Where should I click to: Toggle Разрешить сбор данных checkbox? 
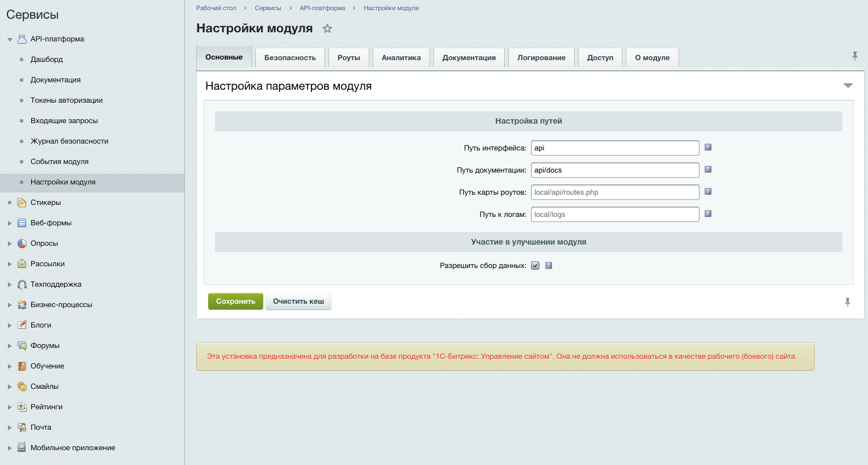tap(535, 266)
